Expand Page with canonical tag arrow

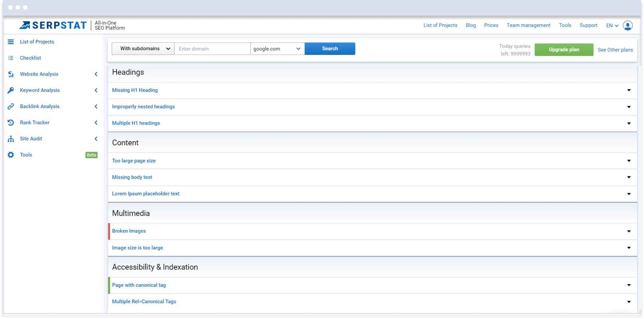[x=629, y=285]
